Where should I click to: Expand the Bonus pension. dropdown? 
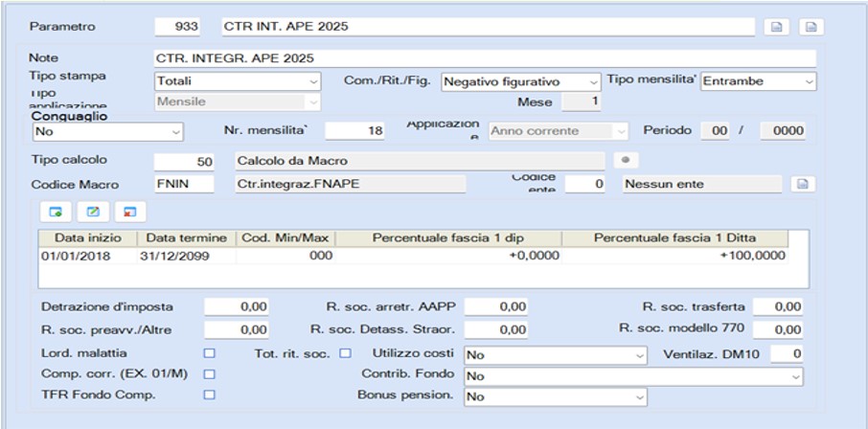coord(556,396)
